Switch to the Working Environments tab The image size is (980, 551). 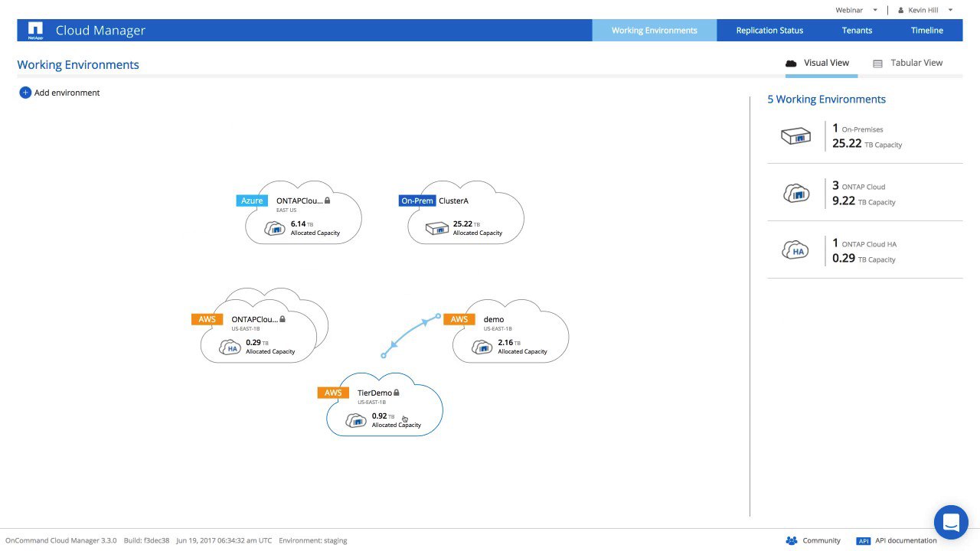click(655, 31)
